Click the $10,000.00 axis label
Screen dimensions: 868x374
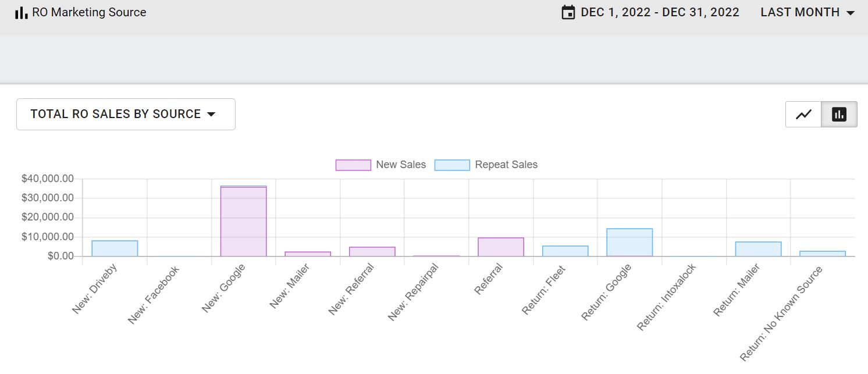point(48,237)
